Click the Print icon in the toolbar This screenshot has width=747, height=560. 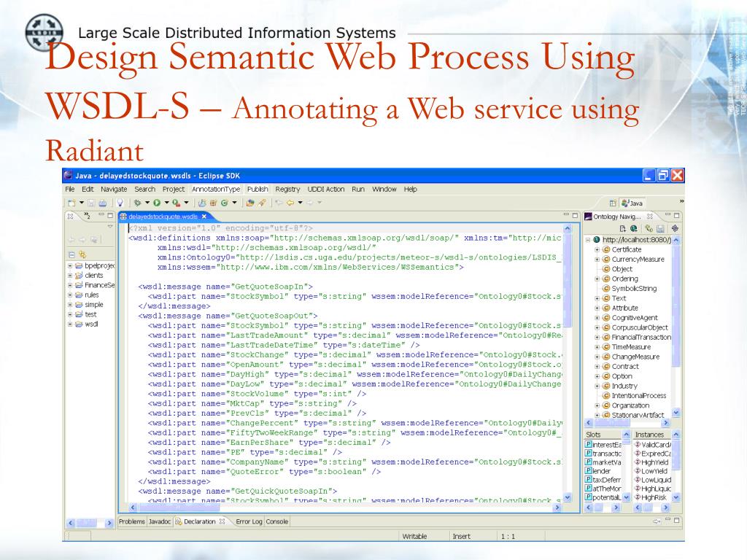[103, 203]
